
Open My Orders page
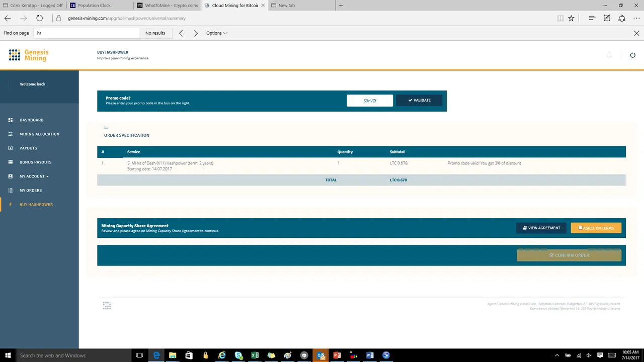point(31,191)
